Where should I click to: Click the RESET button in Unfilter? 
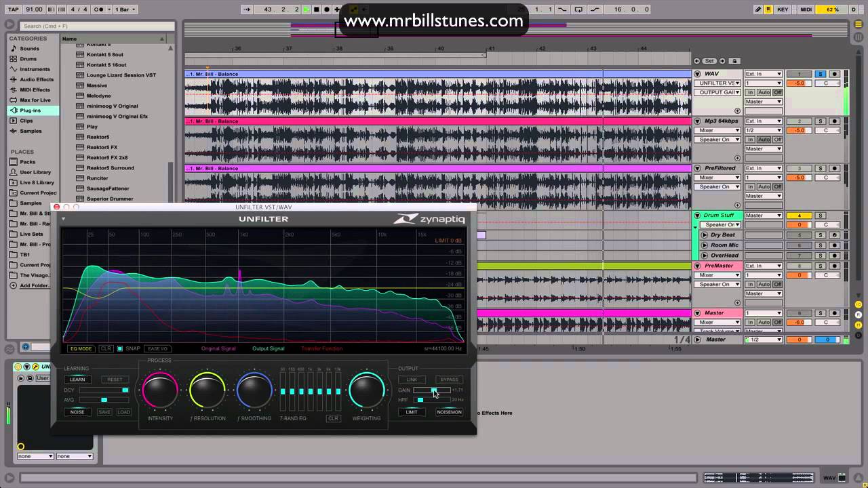click(x=115, y=380)
